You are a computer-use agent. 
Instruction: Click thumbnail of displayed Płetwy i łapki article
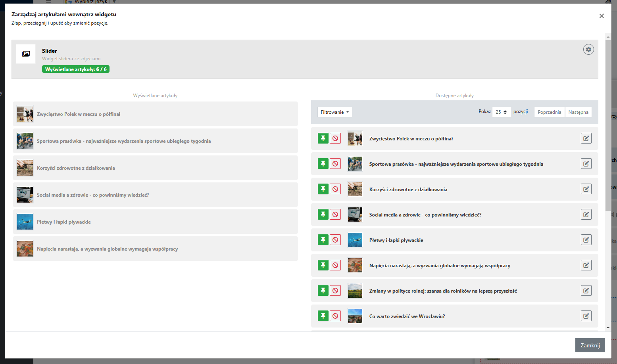25,222
